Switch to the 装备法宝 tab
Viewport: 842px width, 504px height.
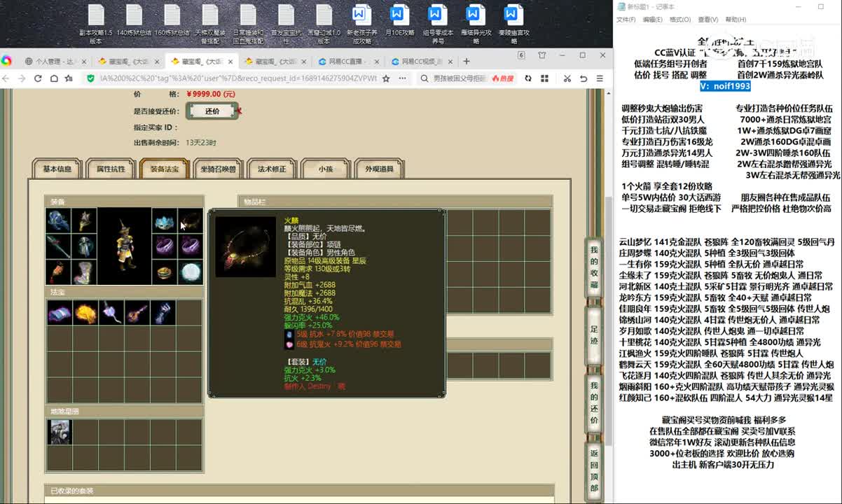coord(164,169)
